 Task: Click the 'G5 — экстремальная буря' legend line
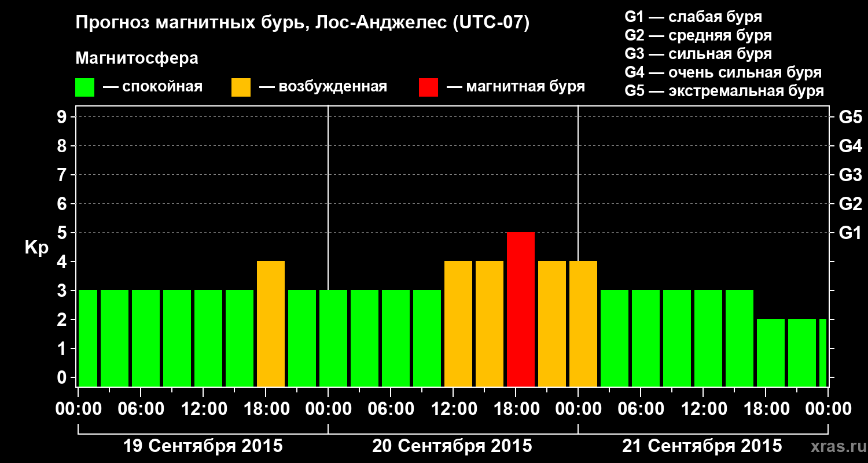point(724,91)
